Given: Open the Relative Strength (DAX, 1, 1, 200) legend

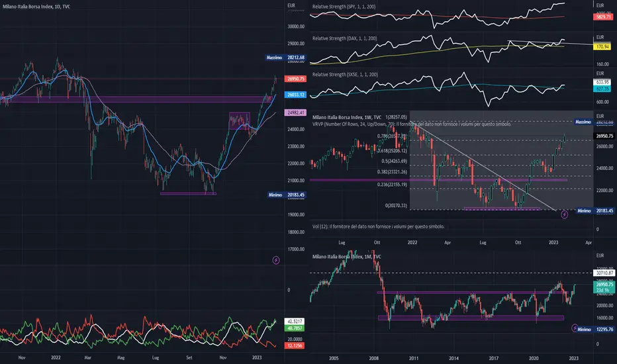Looking at the screenshot, I should (x=345, y=38).
